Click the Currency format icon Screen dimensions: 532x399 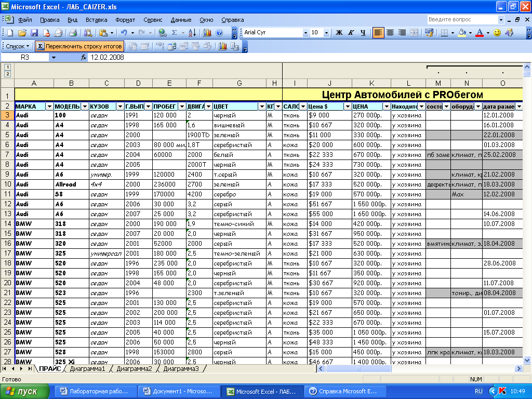click(x=429, y=33)
